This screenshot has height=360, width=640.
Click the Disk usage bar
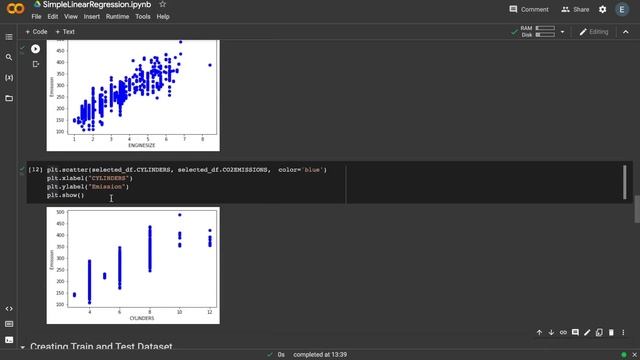click(545, 35)
